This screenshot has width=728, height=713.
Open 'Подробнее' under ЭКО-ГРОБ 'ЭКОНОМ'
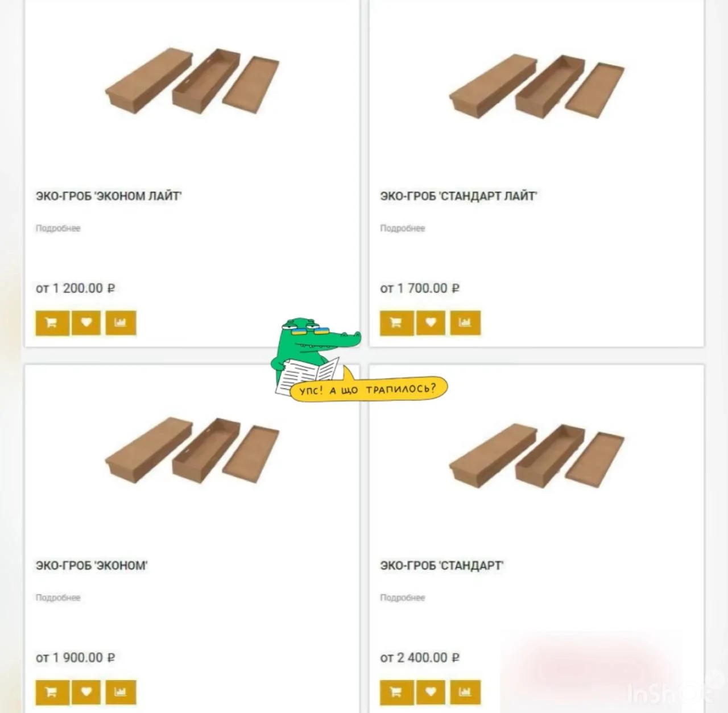[58, 598]
